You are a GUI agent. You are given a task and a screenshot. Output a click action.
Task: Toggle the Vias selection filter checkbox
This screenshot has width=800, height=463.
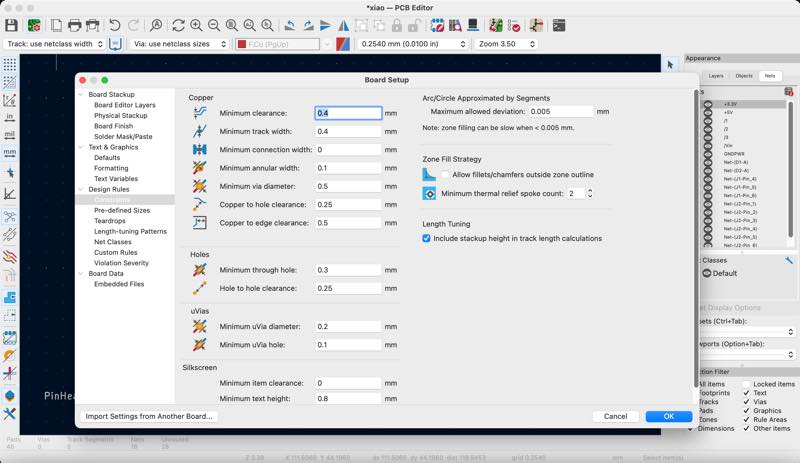pos(746,402)
